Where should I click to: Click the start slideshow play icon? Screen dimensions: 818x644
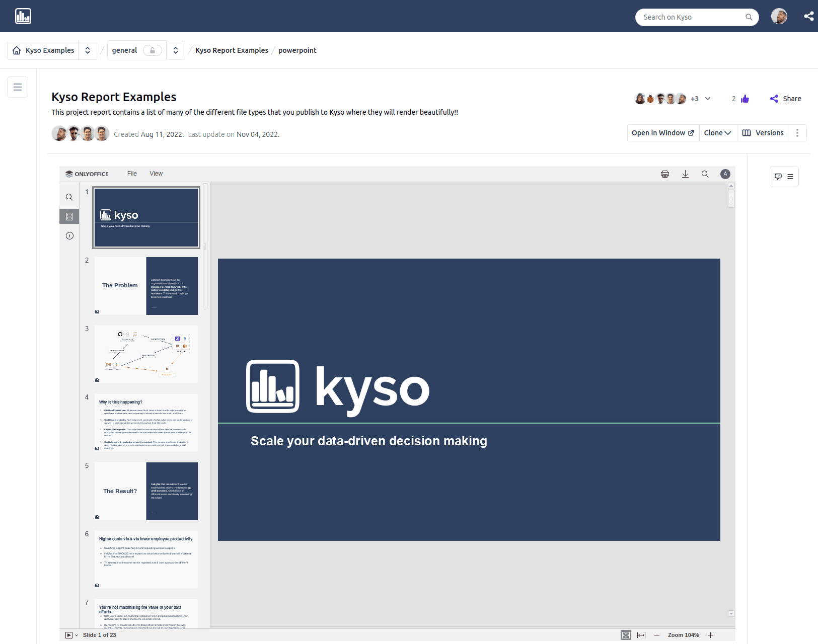tap(69, 635)
